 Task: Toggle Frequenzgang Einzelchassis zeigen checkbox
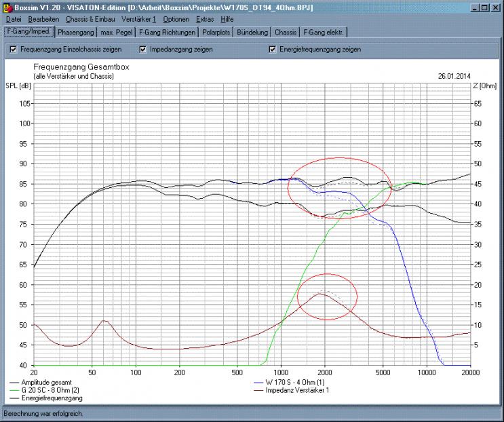click(13, 50)
